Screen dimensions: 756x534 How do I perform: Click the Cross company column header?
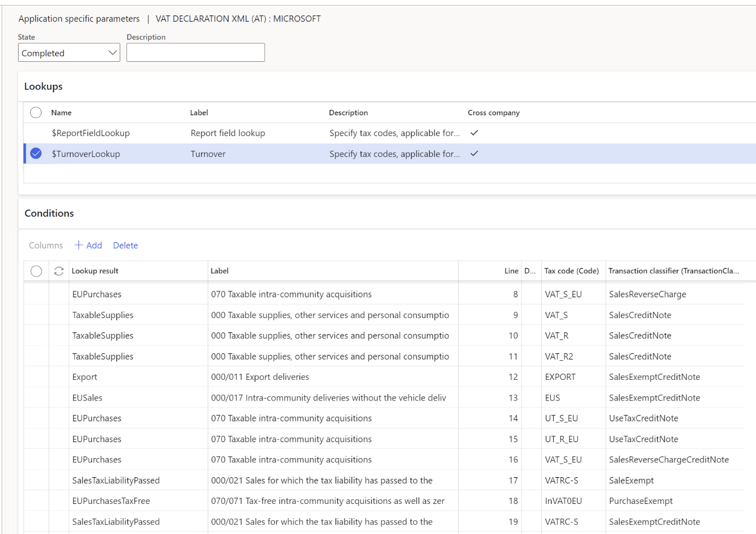pos(494,113)
